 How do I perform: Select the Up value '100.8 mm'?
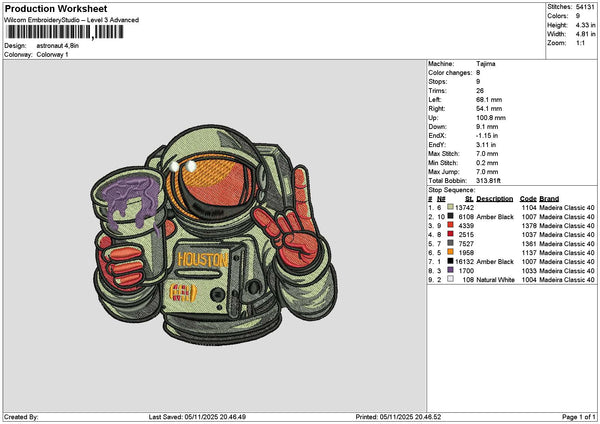[491, 117]
